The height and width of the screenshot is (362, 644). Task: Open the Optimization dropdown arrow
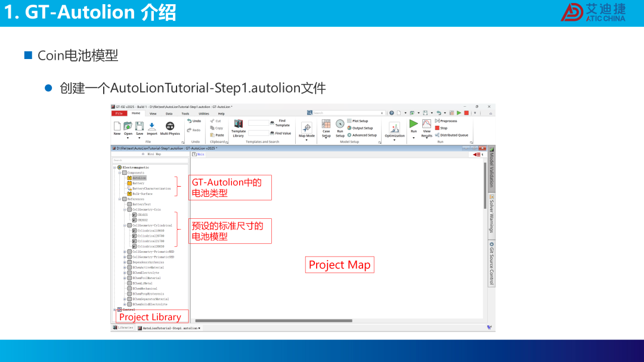pos(395,140)
